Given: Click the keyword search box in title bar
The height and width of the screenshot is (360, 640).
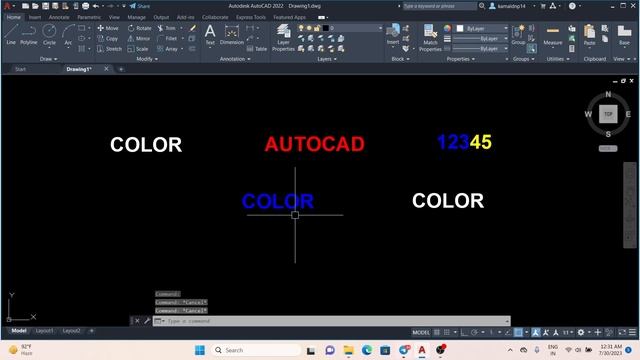Looking at the screenshot, I should click(440, 6).
